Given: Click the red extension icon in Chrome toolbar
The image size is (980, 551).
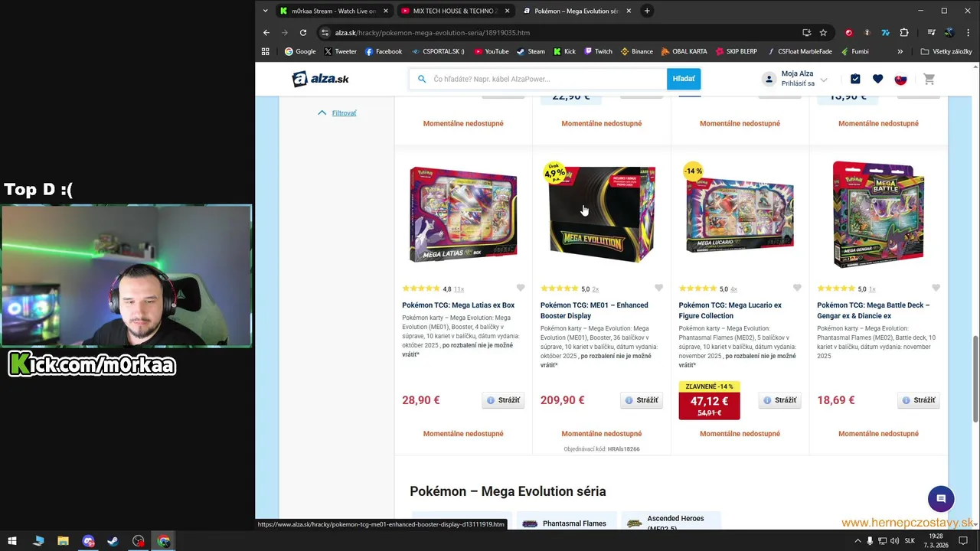Looking at the screenshot, I should coord(848,33).
